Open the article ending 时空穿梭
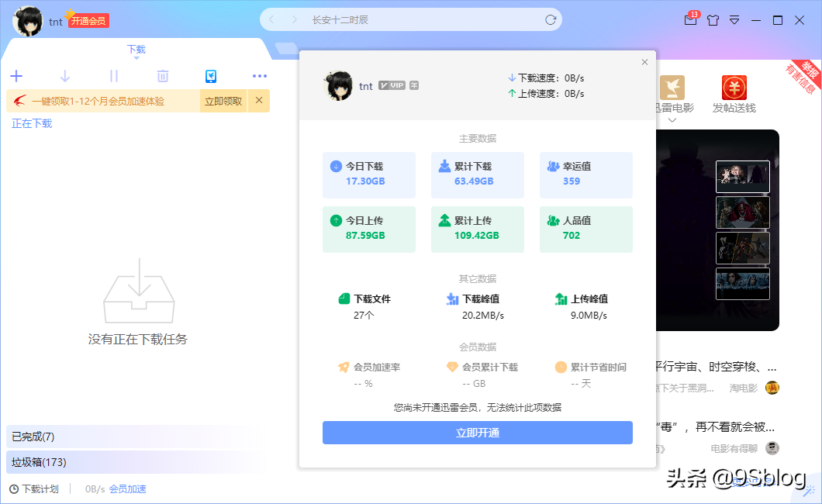 [x=717, y=367]
